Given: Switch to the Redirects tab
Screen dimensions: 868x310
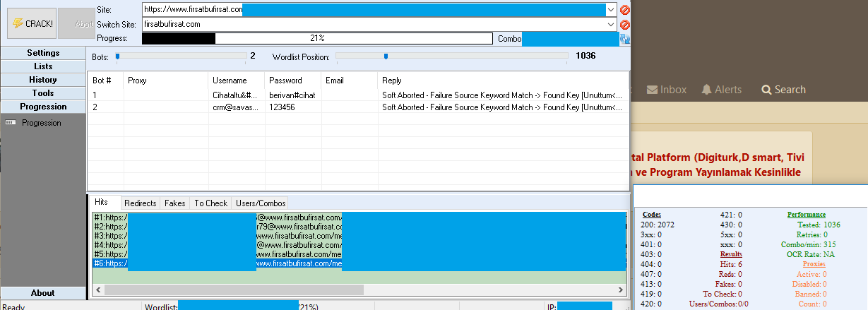Looking at the screenshot, I should coord(141,203).
